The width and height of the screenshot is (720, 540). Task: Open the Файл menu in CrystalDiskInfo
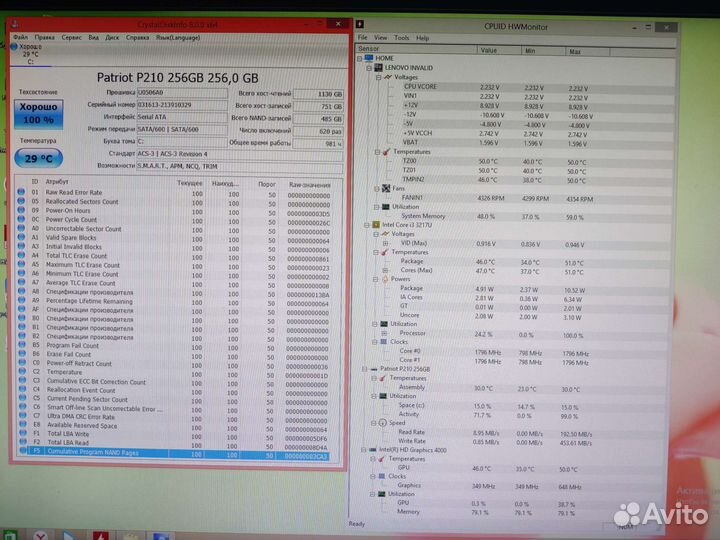point(20,37)
